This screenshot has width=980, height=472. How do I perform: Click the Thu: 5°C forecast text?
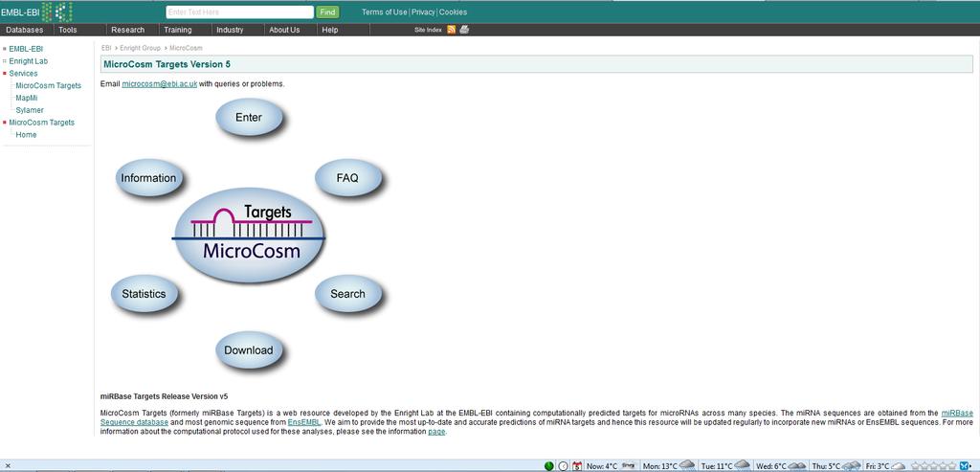pos(826,466)
